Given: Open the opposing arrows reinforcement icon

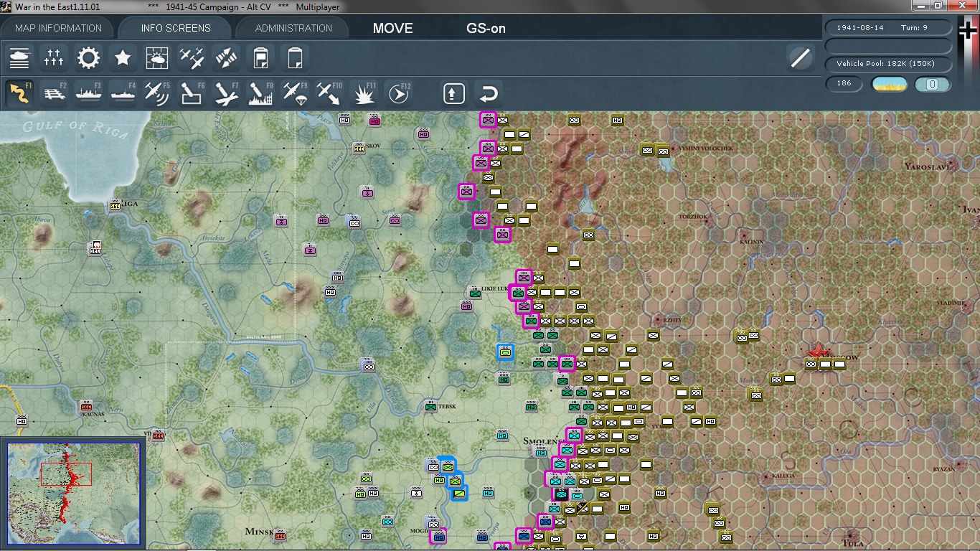Looking at the screenshot, I should (226, 57).
